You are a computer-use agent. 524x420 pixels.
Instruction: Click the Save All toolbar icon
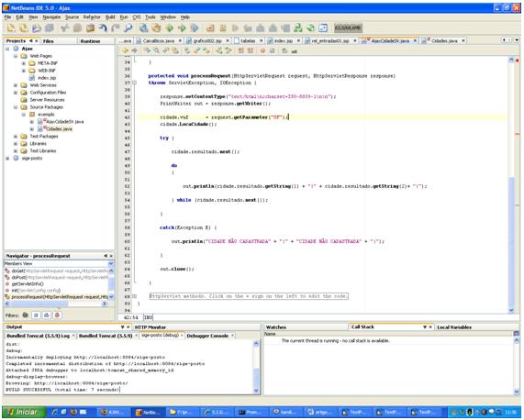click(x=50, y=28)
